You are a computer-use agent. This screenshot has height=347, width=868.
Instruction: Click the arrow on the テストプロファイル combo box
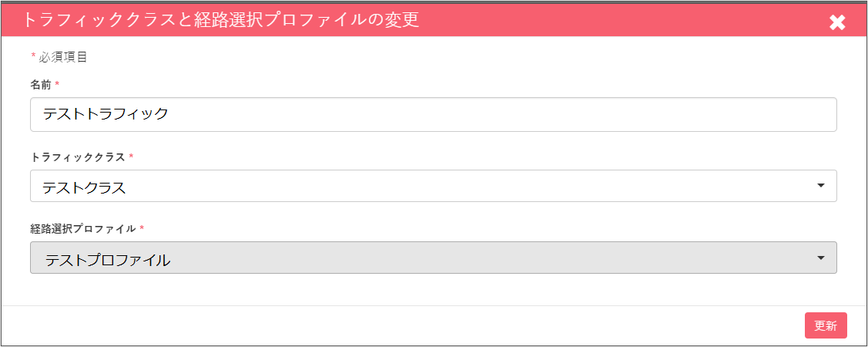[x=821, y=258]
